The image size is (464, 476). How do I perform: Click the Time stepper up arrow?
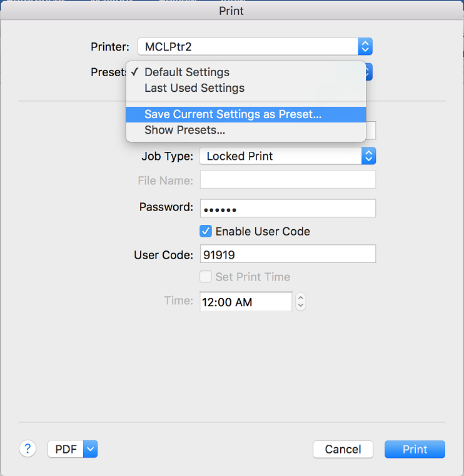pyautogui.click(x=301, y=297)
